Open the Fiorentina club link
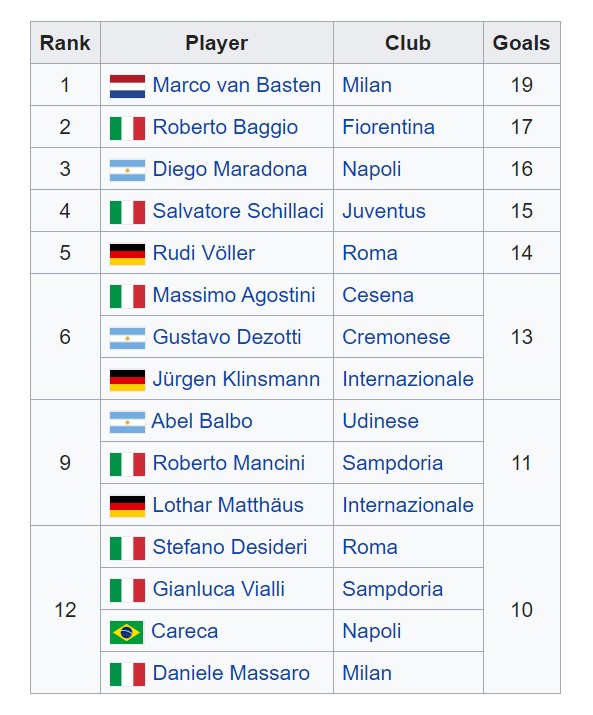Image resolution: width=593 pixels, height=715 pixels. (x=388, y=127)
